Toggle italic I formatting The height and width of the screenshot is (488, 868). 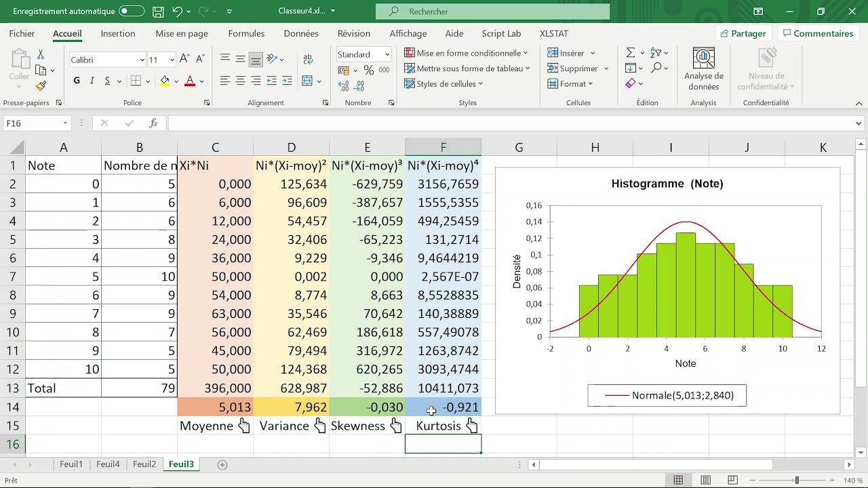click(x=92, y=81)
